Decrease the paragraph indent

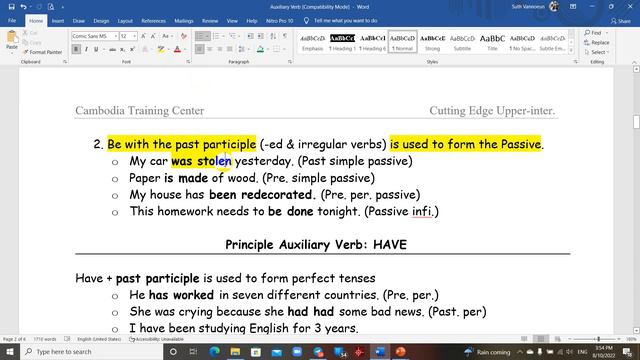pyautogui.click(x=251, y=36)
